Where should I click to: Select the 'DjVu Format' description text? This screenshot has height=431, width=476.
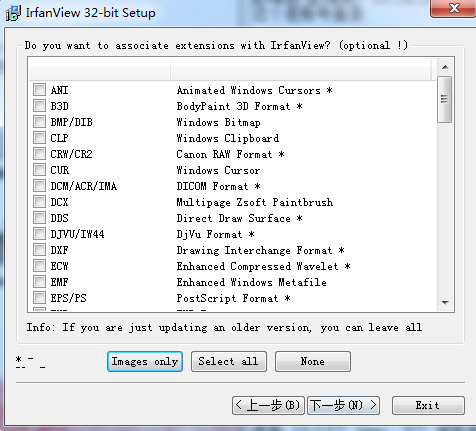coord(215,234)
